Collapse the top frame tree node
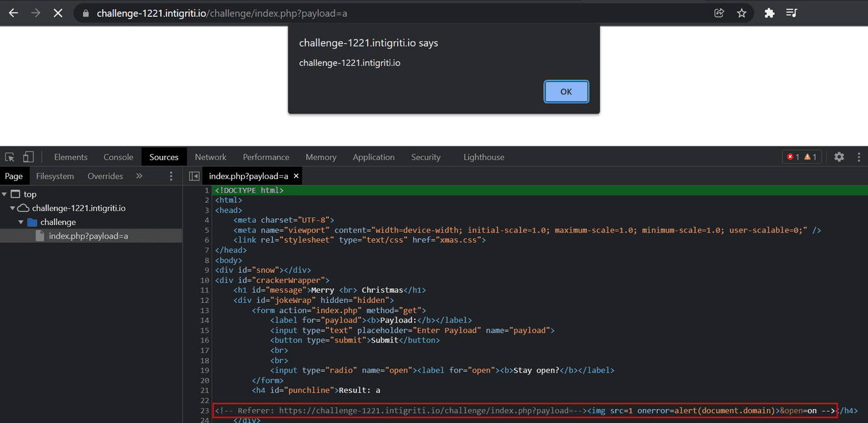 pos(5,194)
